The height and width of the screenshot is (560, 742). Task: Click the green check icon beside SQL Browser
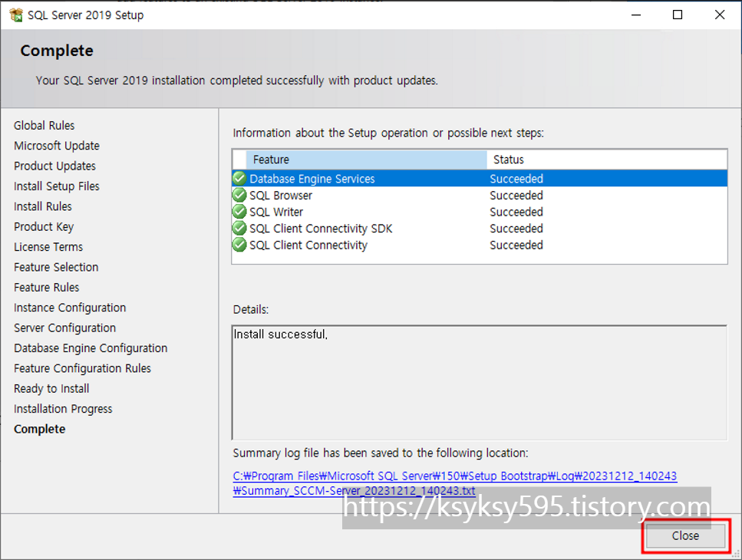[239, 195]
